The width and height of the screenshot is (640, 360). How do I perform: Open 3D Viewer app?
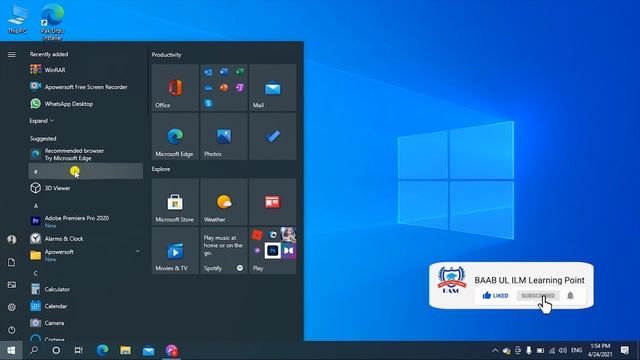tap(86, 188)
